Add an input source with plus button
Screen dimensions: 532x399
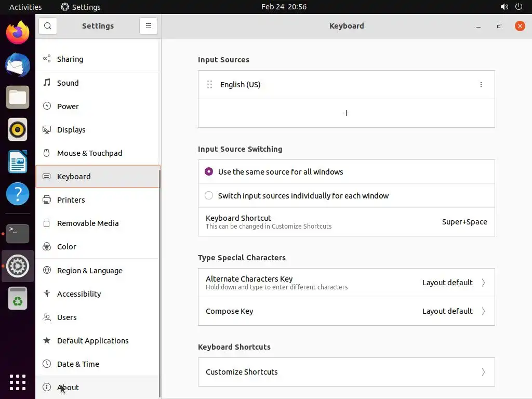pos(346,113)
